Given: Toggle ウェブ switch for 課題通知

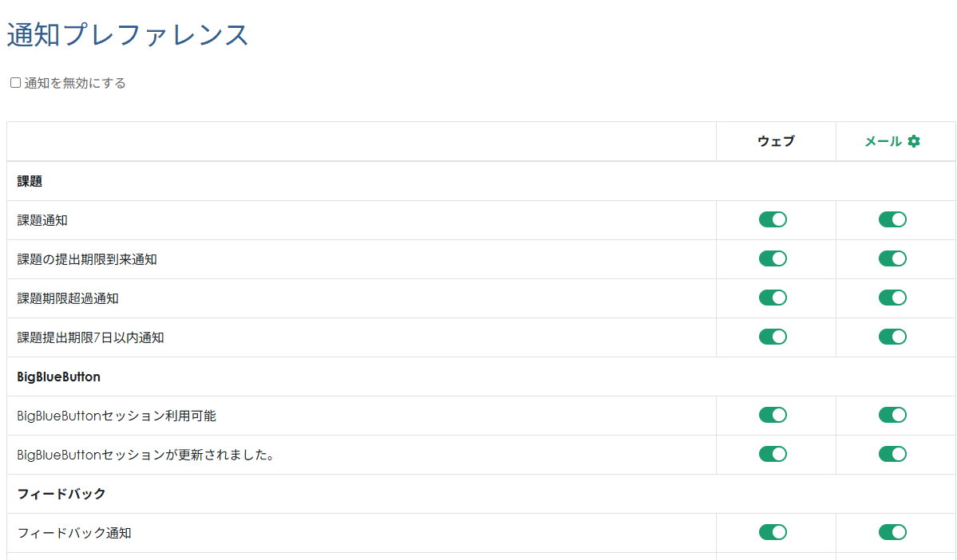Looking at the screenshot, I should pos(773,219).
